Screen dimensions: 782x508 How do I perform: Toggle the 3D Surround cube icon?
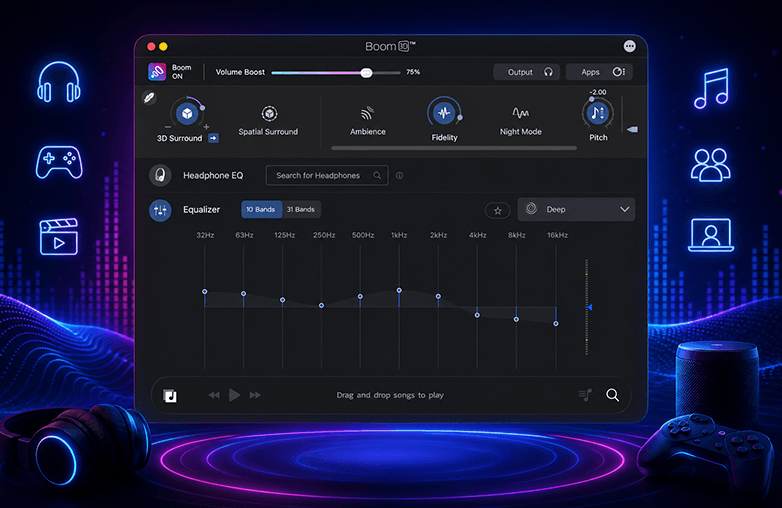187,114
